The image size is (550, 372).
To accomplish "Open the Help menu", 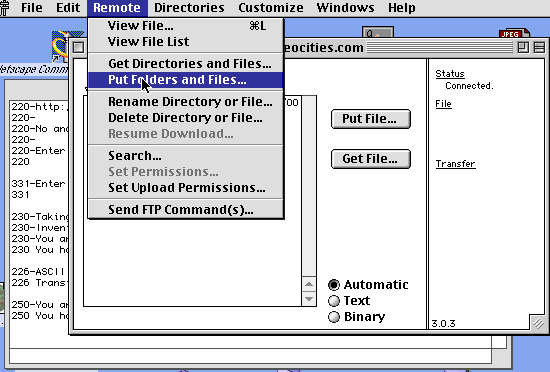I will (402, 8).
